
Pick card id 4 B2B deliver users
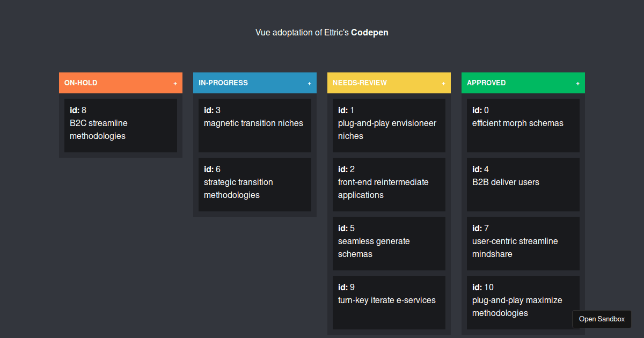pyautogui.click(x=523, y=185)
